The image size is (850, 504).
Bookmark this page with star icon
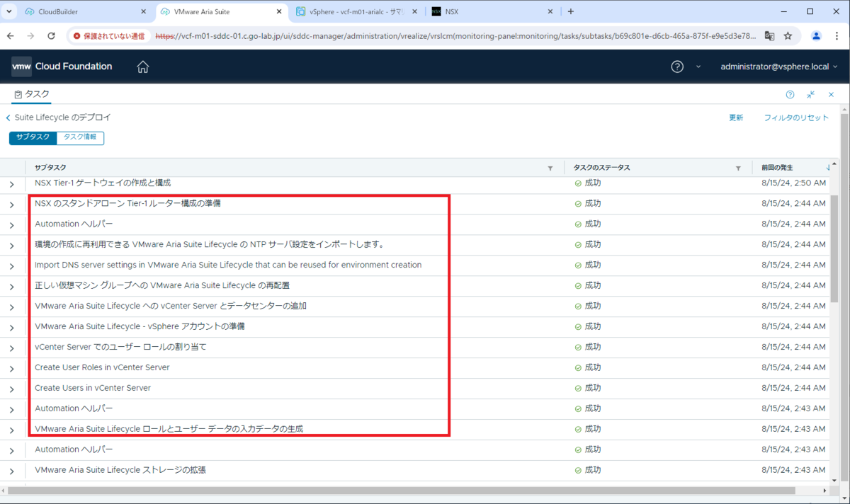(788, 35)
